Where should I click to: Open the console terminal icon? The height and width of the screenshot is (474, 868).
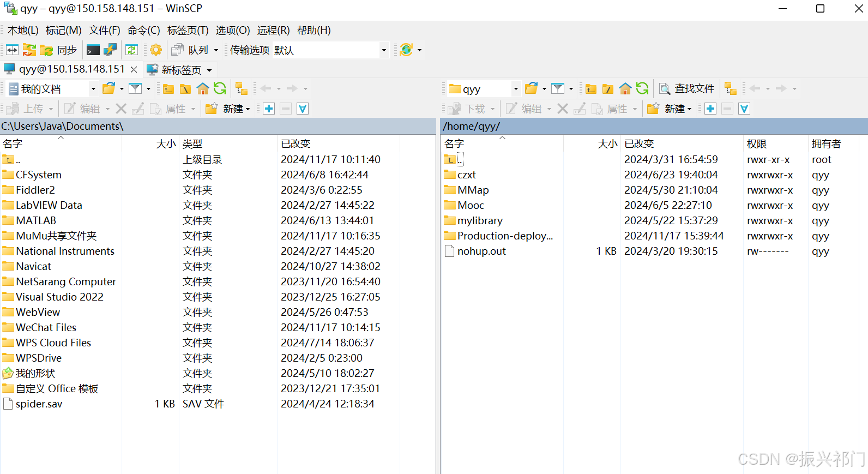point(93,50)
